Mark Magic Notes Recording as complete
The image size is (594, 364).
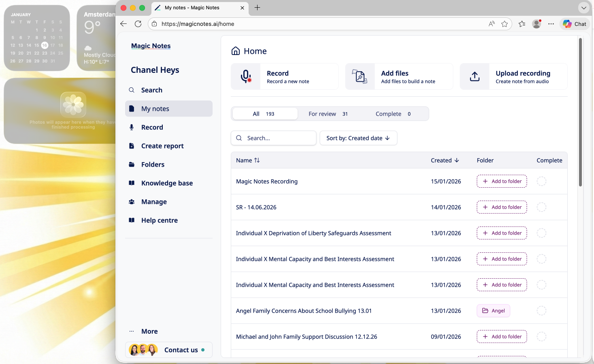tap(541, 181)
